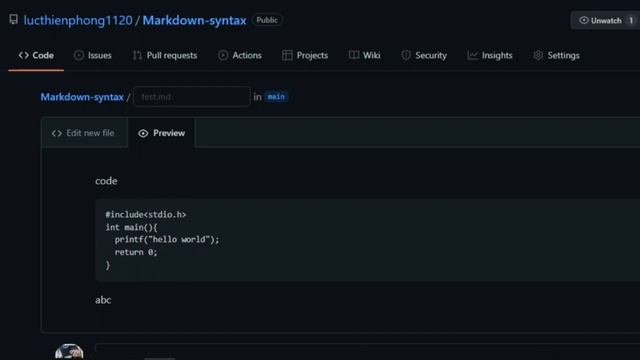Go to the Security tab

[x=424, y=55]
